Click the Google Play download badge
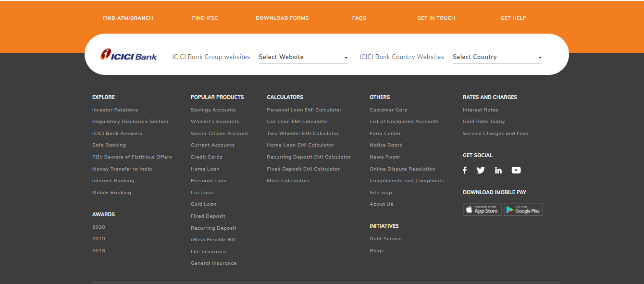644x284 pixels. click(523, 210)
